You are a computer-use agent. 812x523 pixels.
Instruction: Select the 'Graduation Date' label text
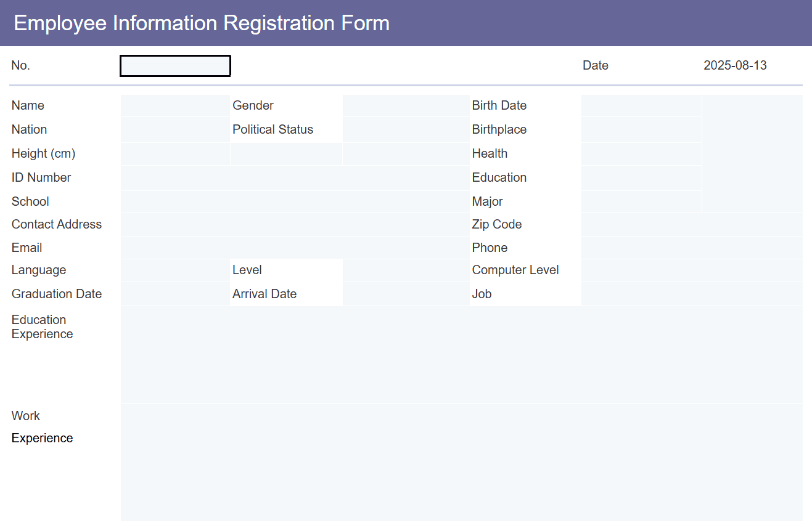click(x=57, y=294)
